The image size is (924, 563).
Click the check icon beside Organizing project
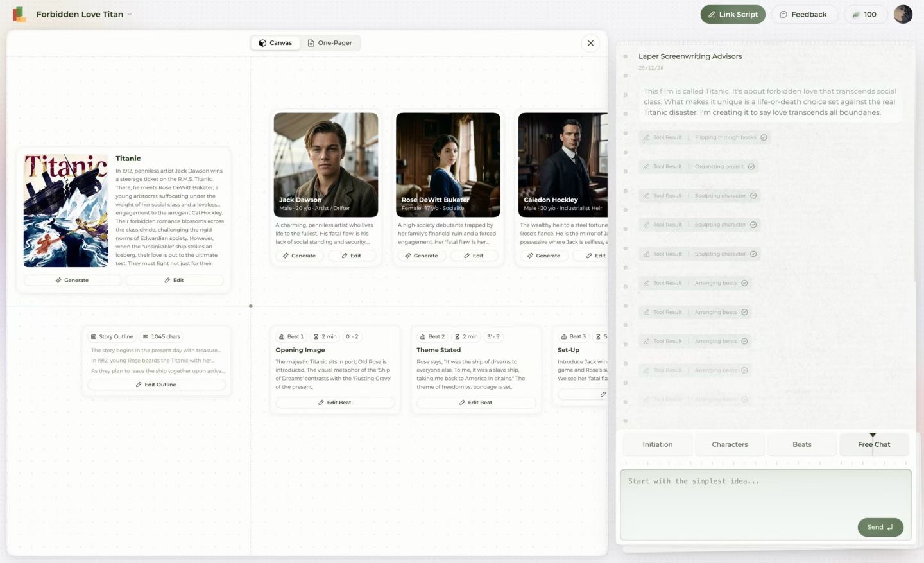point(751,166)
